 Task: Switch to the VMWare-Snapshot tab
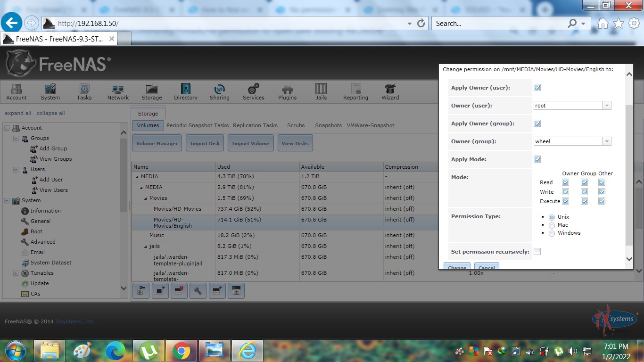click(x=371, y=125)
